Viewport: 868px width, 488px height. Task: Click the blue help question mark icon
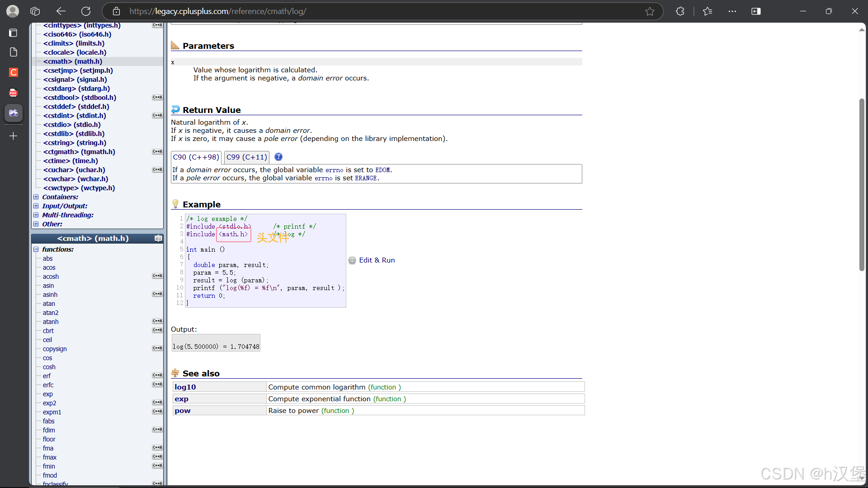pos(278,157)
